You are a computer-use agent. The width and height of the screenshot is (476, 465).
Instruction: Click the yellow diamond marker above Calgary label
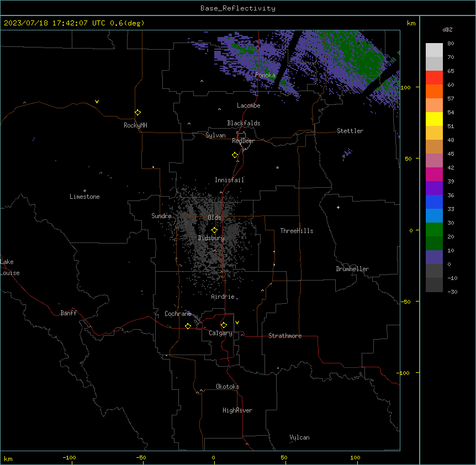(x=224, y=325)
